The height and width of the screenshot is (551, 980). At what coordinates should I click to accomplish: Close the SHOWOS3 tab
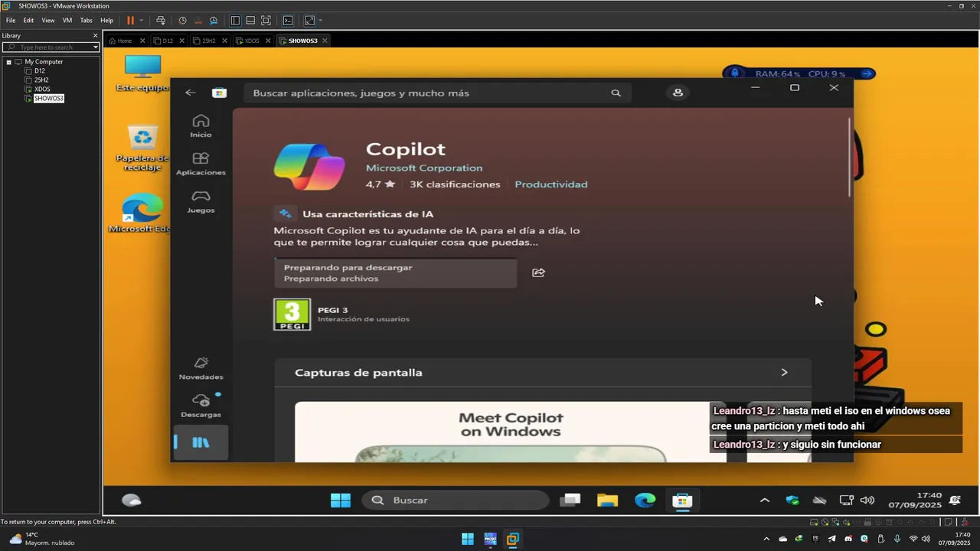[325, 41]
